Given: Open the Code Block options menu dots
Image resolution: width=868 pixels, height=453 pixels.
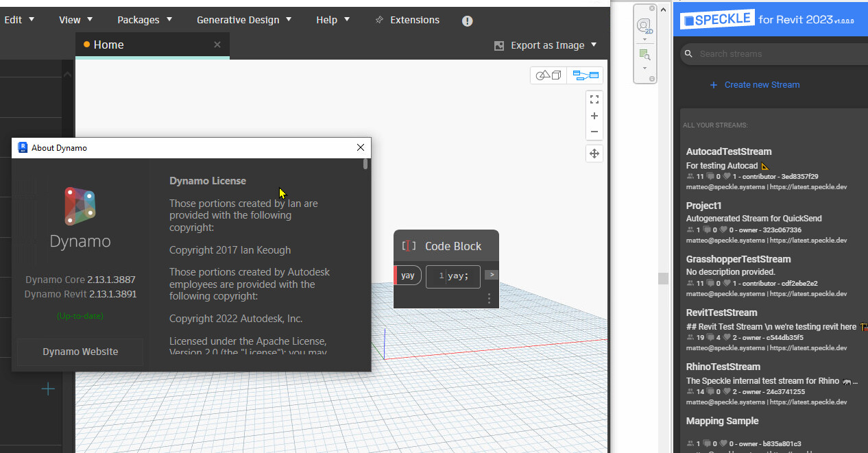Looking at the screenshot, I should 489,298.
